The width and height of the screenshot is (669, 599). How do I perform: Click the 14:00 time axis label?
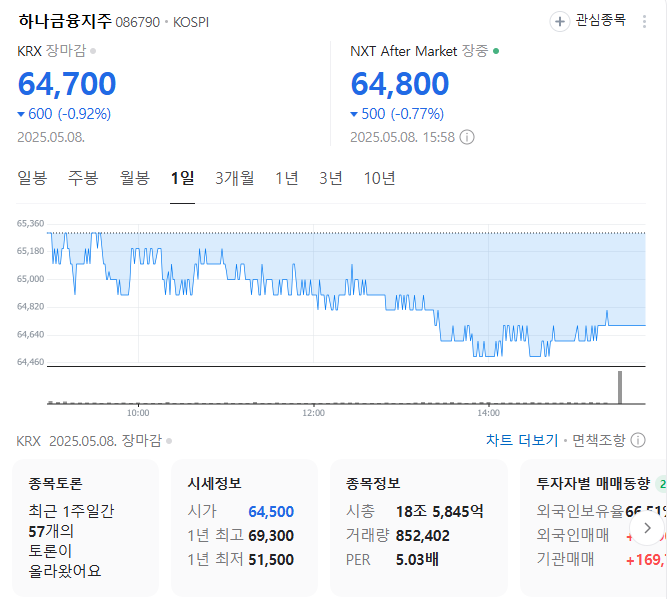click(489, 413)
